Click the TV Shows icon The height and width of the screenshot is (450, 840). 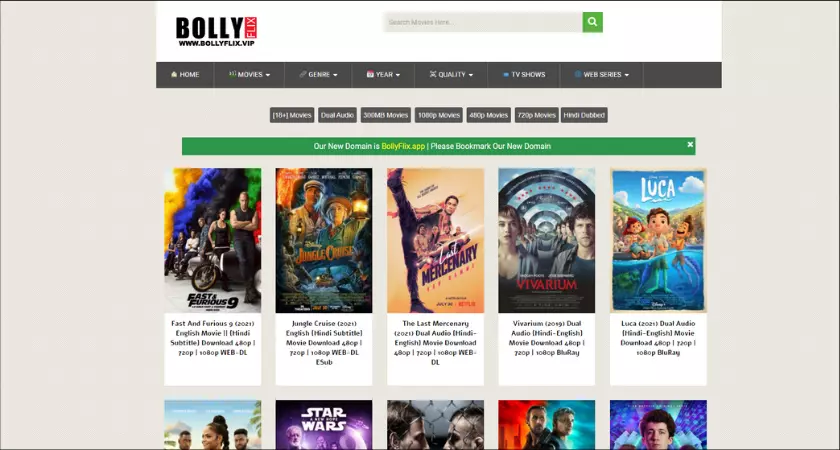click(x=506, y=74)
